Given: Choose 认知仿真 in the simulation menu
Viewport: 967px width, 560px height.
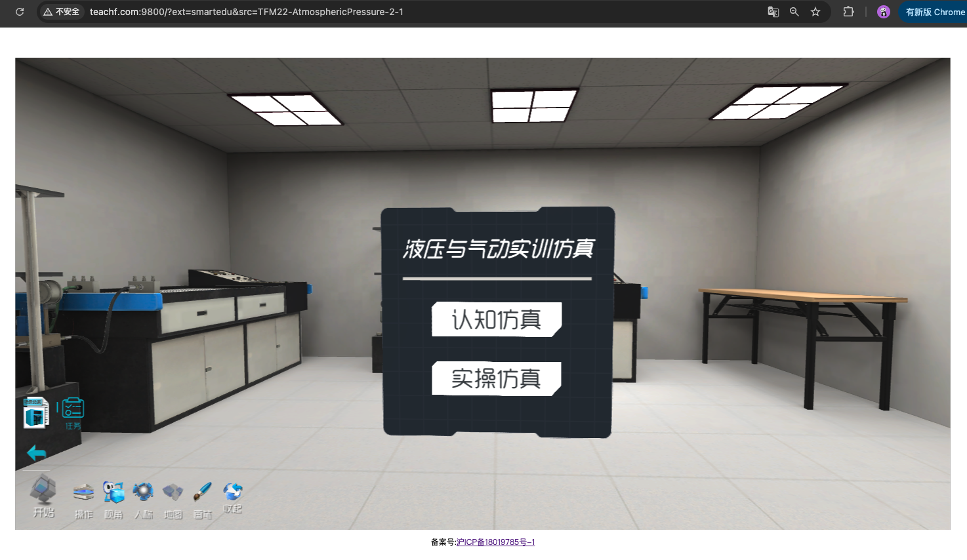Looking at the screenshot, I should tap(496, 319).
